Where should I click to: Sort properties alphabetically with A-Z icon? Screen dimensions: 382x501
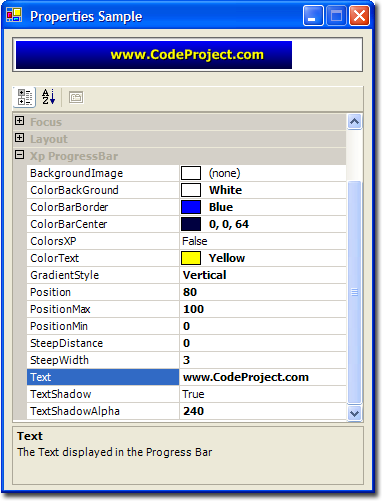pos(49,97)
